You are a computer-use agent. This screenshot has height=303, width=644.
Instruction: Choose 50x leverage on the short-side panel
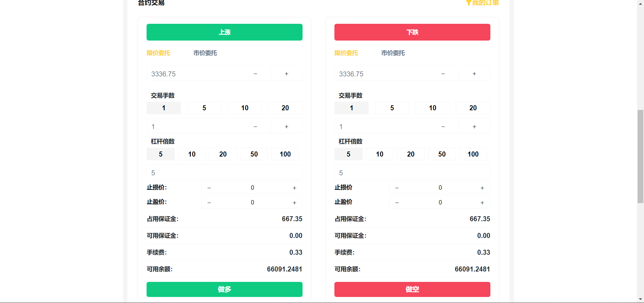pos(442,154)
